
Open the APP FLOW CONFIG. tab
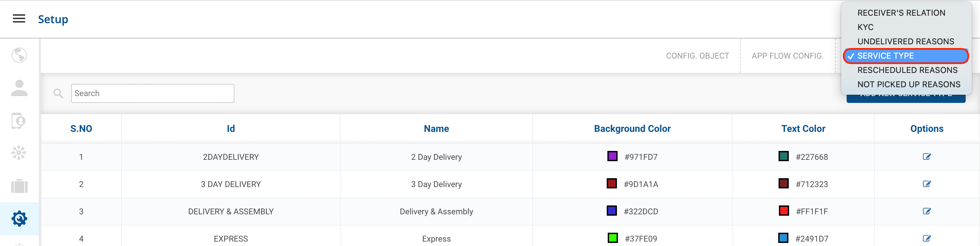pyautogui.click(x=787, y=56)
